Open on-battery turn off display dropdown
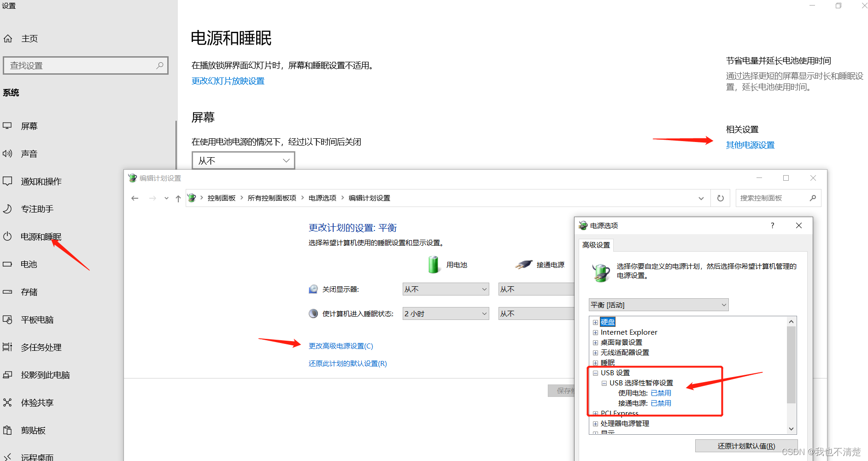 446,289
